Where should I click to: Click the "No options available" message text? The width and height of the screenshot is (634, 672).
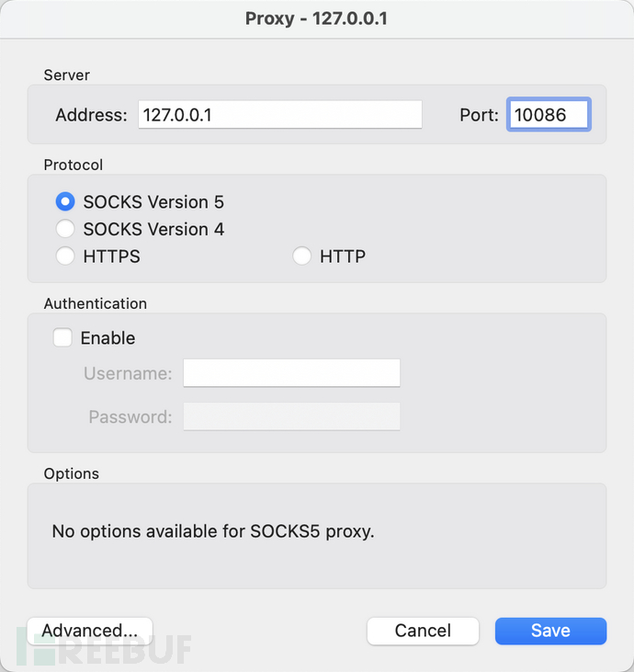point(213,531)
